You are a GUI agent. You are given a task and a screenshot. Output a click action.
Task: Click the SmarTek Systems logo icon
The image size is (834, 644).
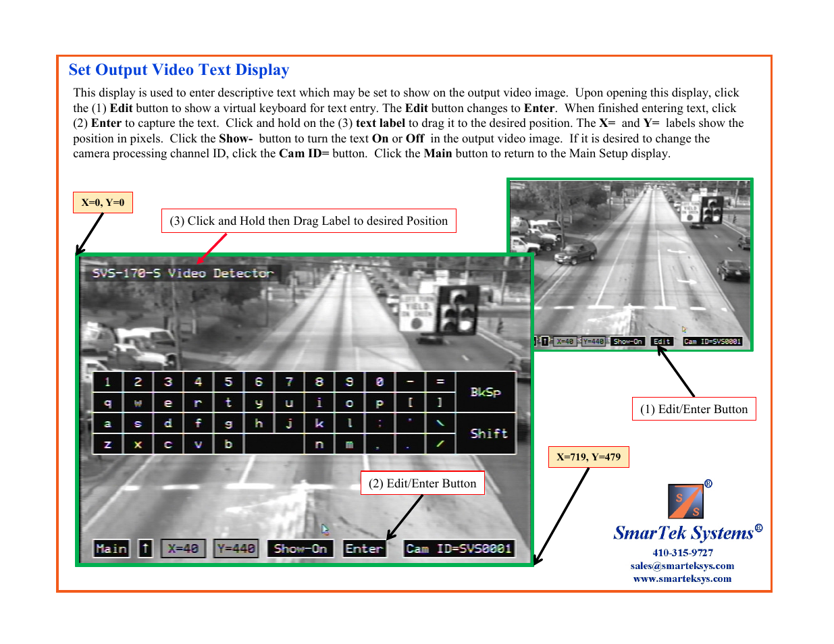(686, 502)
